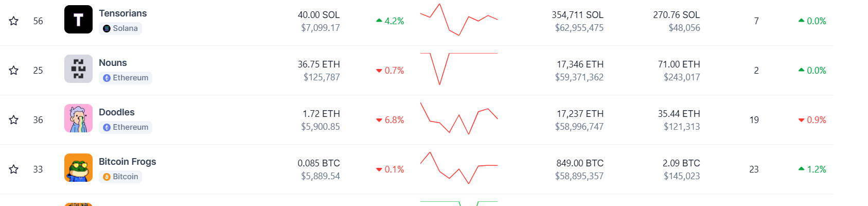Click the Doodles red sparkline chart
This screenshot has height=206, width=868.
(x=459, y=118)
